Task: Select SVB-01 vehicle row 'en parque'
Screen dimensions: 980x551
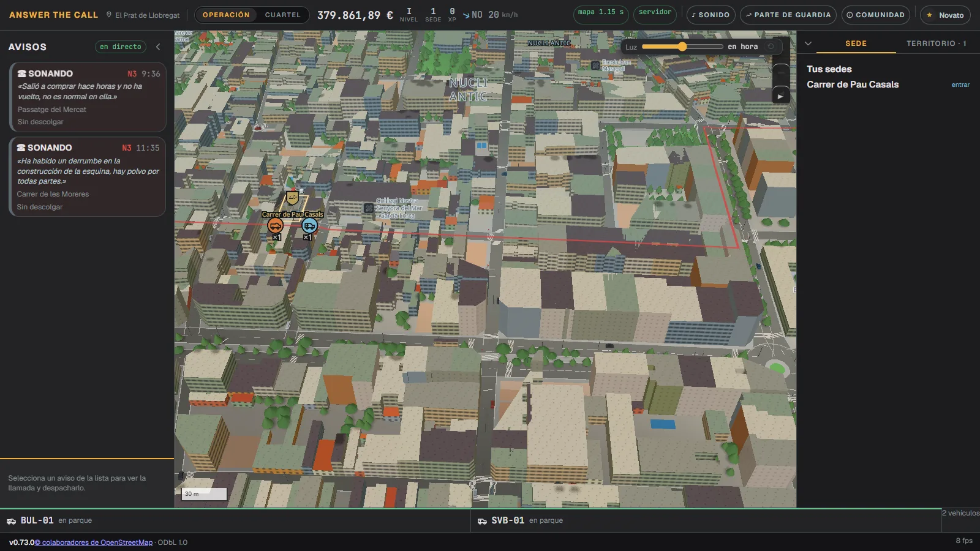Action: coord(706,520)
